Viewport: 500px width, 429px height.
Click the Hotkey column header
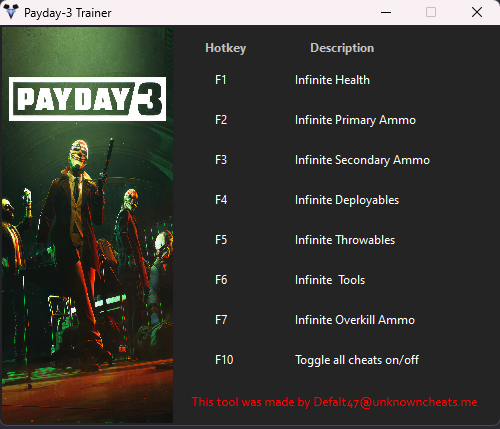tap(226, 48)
